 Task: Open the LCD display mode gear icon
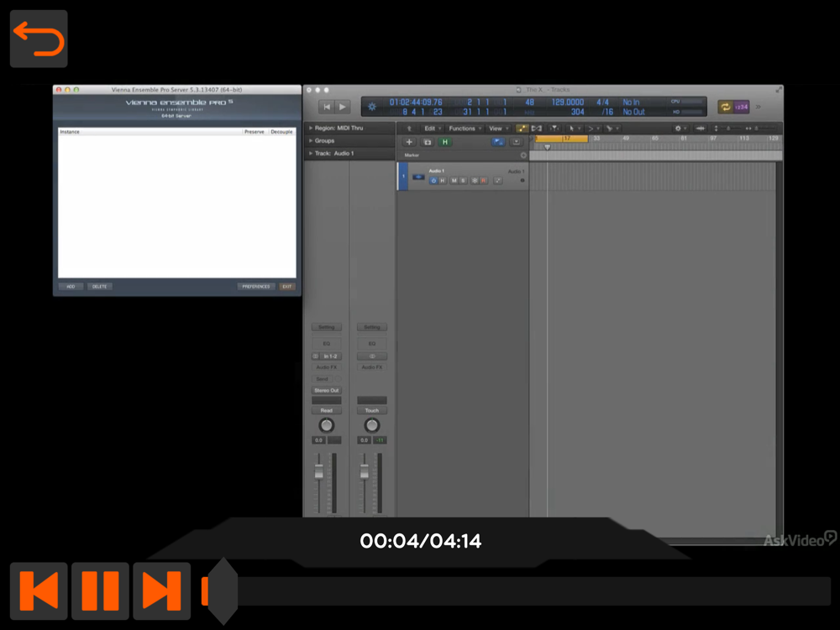372,107
